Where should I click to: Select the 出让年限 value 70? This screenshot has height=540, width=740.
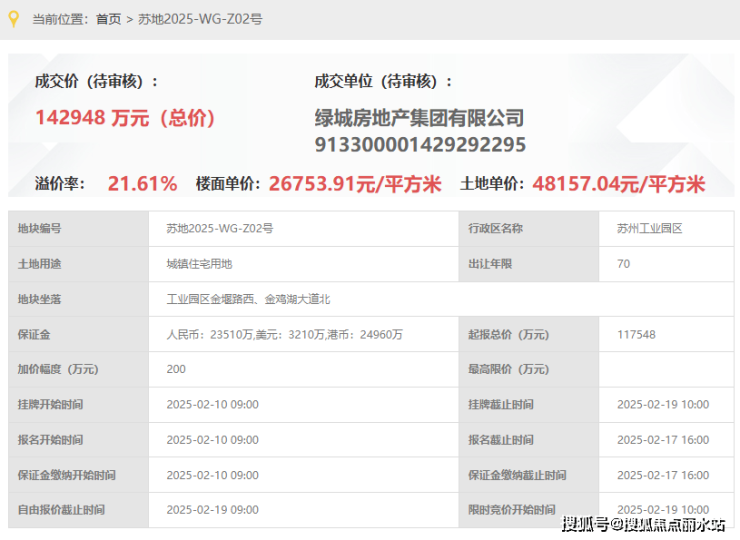point(623,264)
